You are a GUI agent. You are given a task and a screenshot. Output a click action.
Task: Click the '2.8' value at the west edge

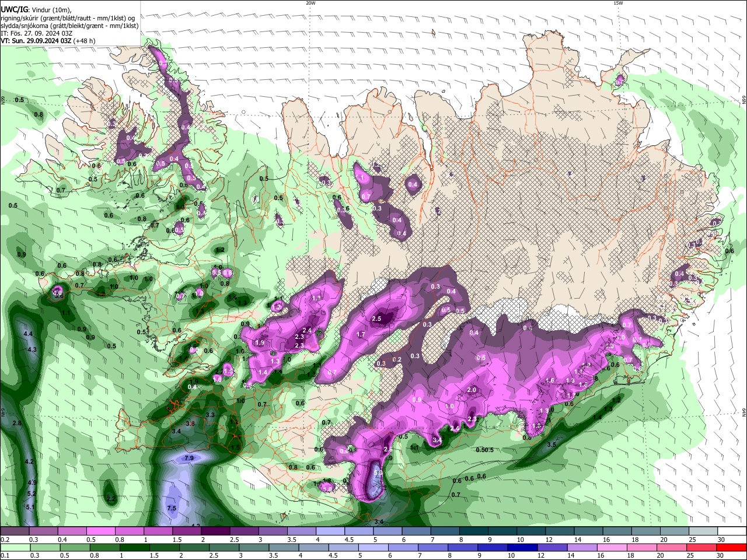17,423
